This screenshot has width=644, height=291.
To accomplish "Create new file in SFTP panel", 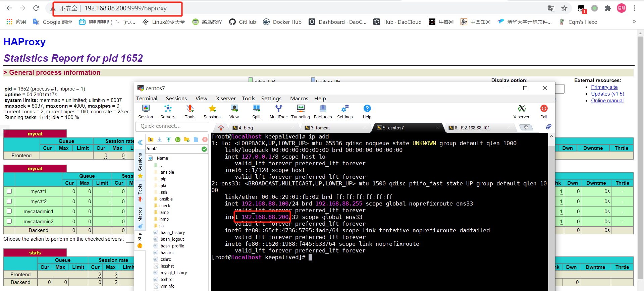I will coord(196,139).
